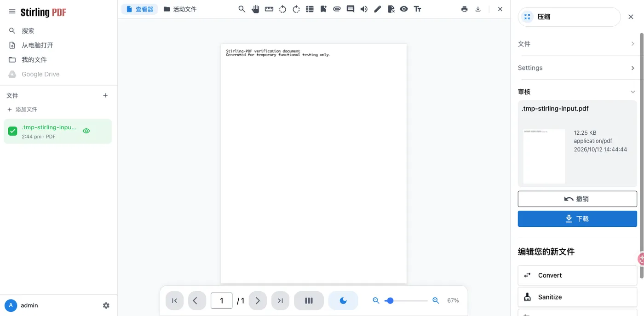The height and width of the screenshot is (316, 644).
Task: Collapse the 审核 review section
Action: 577,92
